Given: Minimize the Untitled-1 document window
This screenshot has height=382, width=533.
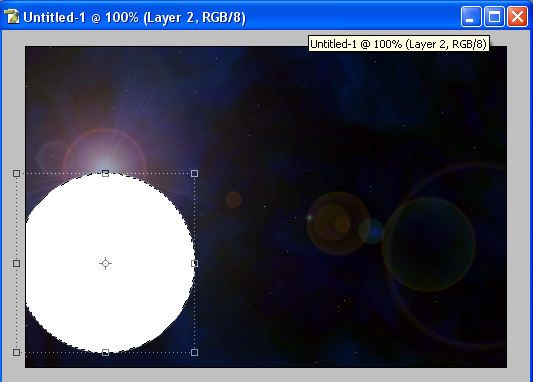Looking at the screenshot, I should [471, 16].
